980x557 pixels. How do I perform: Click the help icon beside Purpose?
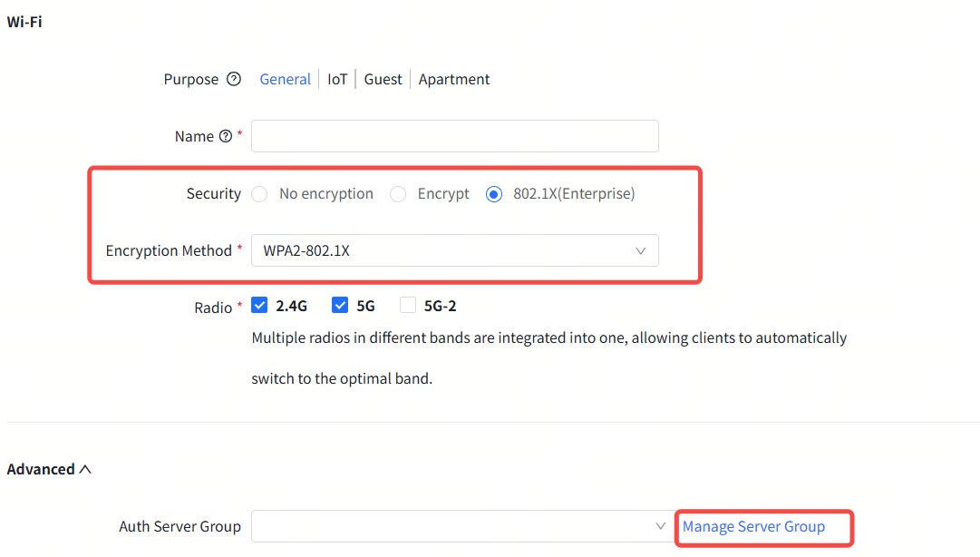[x=234, y=79]
